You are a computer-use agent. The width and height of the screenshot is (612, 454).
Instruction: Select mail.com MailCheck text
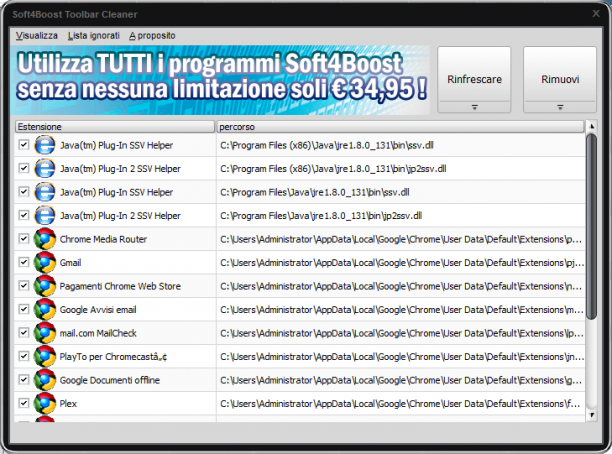coord(98,333)
